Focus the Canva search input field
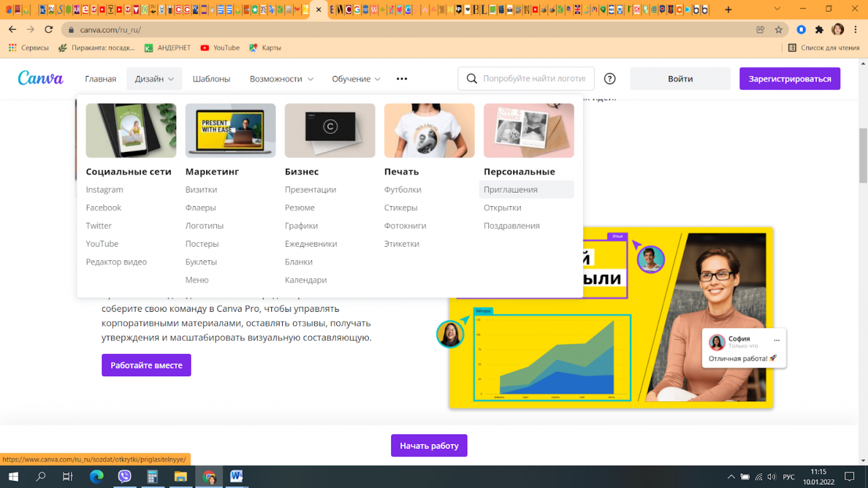The image size is (868, 488). (534, 78)
